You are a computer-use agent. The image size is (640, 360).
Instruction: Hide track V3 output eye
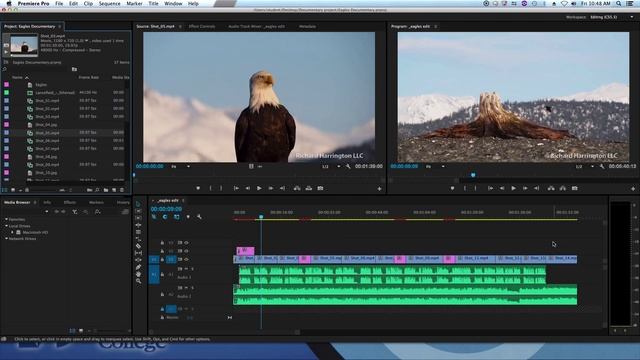coord(187,242)
